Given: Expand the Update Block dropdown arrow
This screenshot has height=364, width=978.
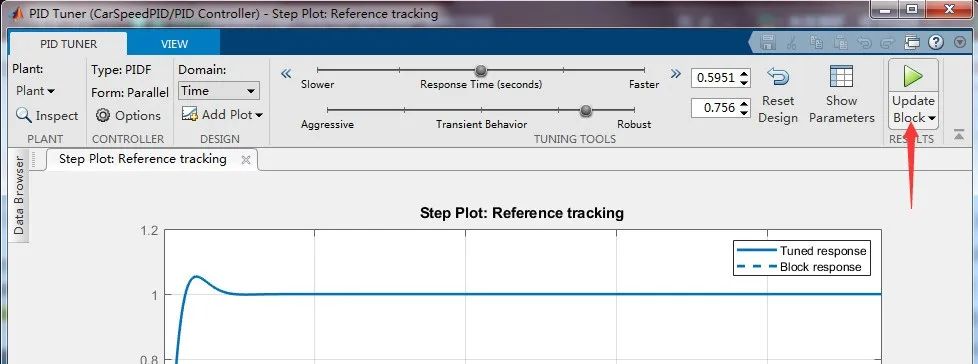Looking at the screenshot, I should coord(932,118).
